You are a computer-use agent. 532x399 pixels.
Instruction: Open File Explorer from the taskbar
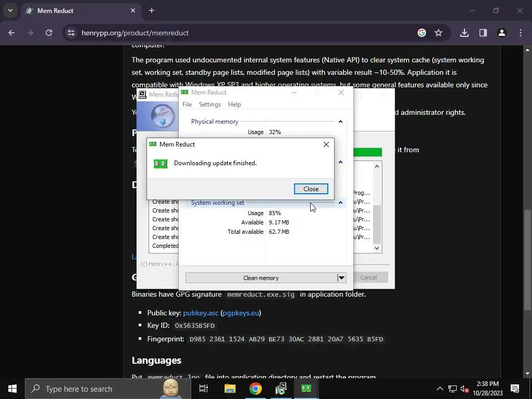click(230, 389)
